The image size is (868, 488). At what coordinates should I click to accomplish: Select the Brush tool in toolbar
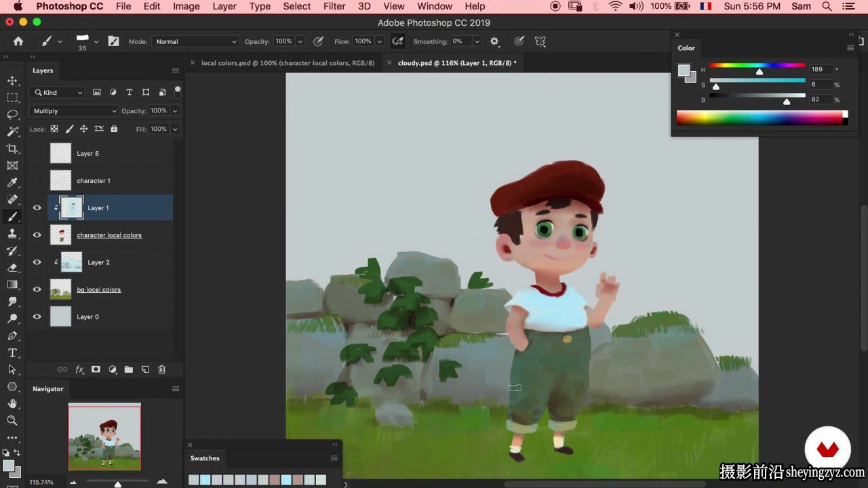pos(12,217)
